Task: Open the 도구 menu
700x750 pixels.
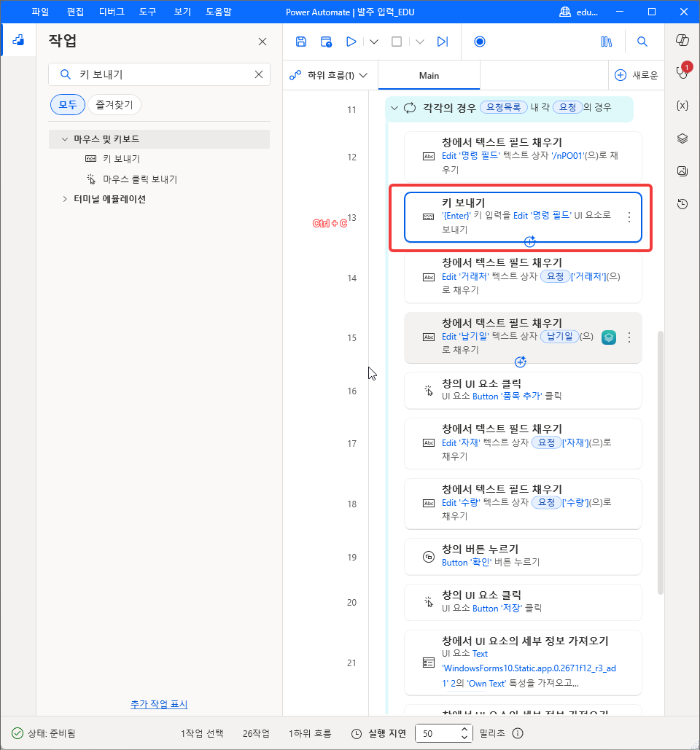Action: (x=147, y=12)
